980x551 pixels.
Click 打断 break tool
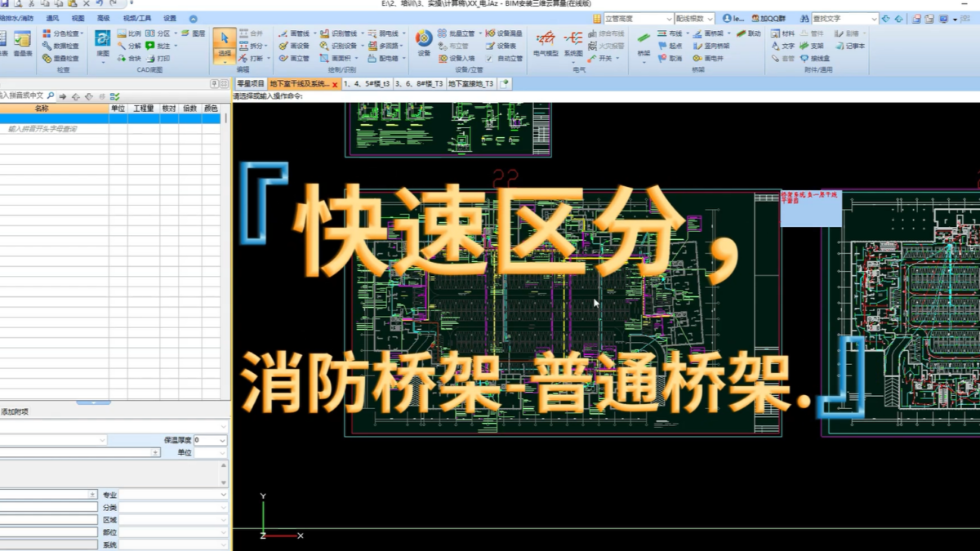(x=254, y=59)
